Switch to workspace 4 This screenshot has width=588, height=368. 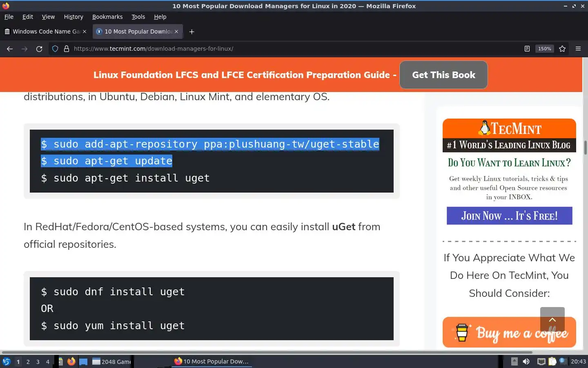point(47,361)
